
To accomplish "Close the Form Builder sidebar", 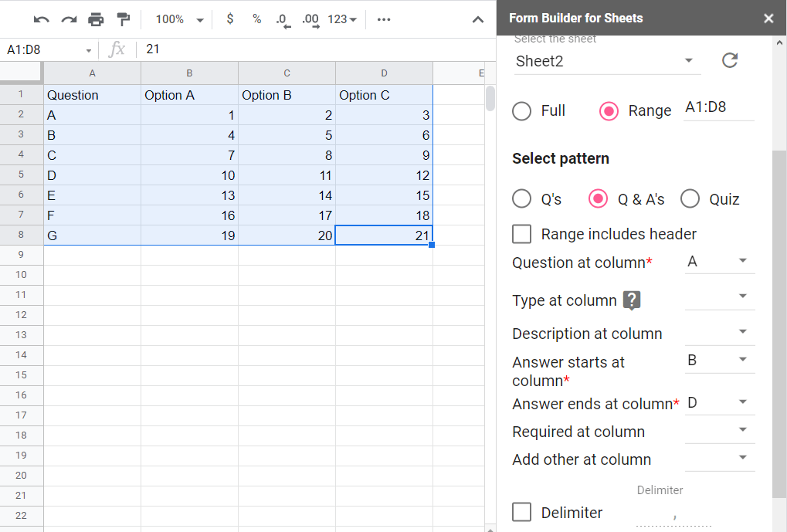I will pyautogui.click(x=768, y=19).
